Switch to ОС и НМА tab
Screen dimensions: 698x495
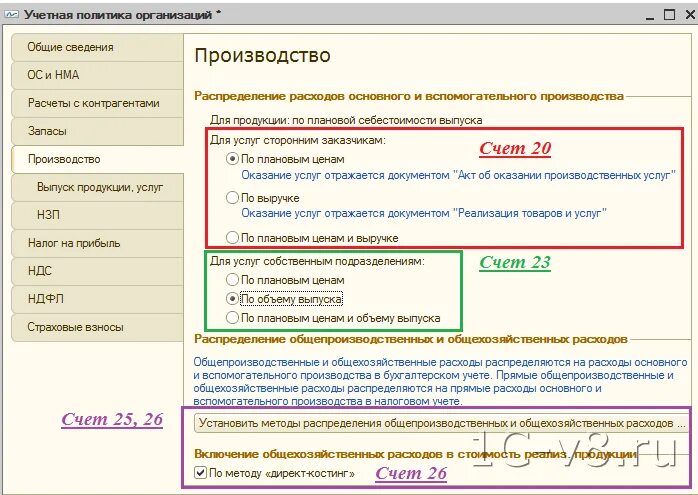click(x=97, y=75)
